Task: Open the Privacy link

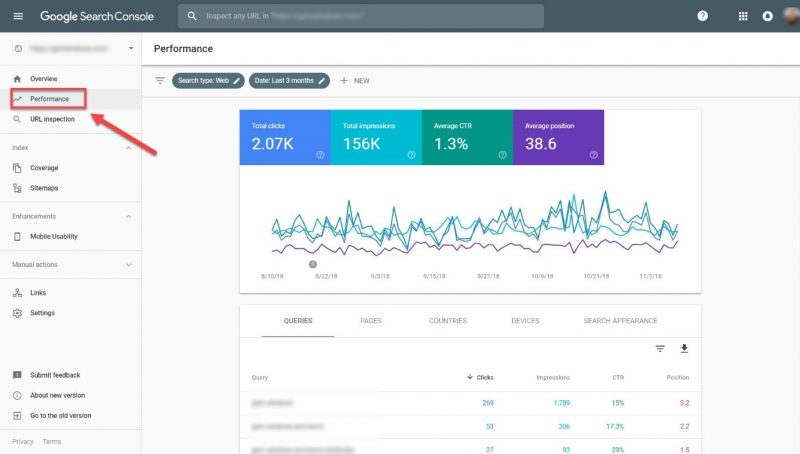Action: click(22, 442)
